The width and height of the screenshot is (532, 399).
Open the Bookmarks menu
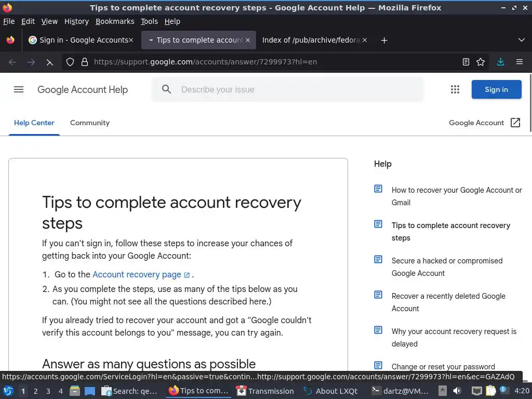click(115, 21)
